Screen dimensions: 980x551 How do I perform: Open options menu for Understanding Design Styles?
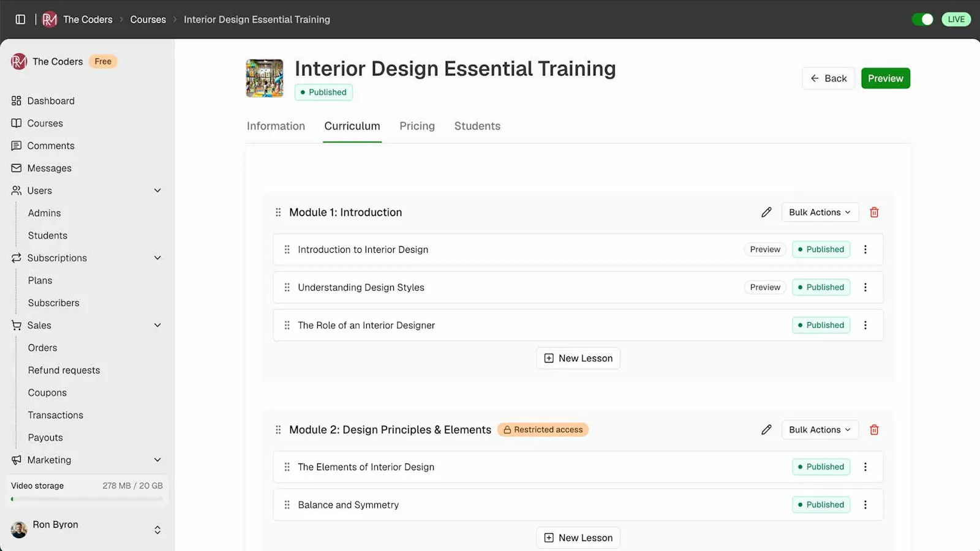pos(865,287)
